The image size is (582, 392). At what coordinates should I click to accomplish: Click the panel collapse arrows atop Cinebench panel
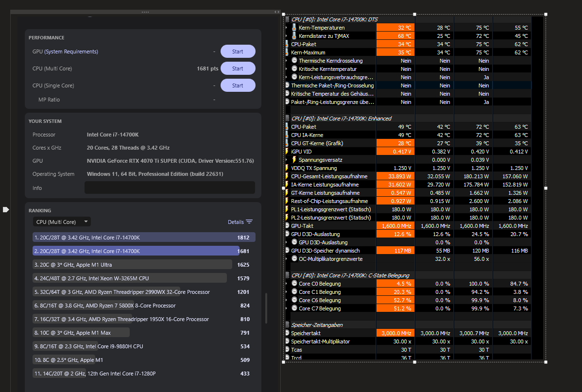coord(276,12)
